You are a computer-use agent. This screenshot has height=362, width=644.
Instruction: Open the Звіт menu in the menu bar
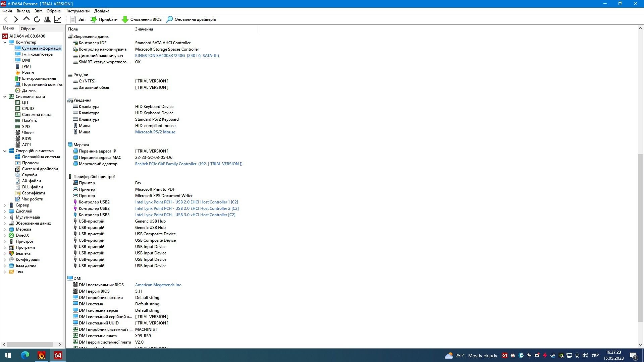tap(38, 11)
